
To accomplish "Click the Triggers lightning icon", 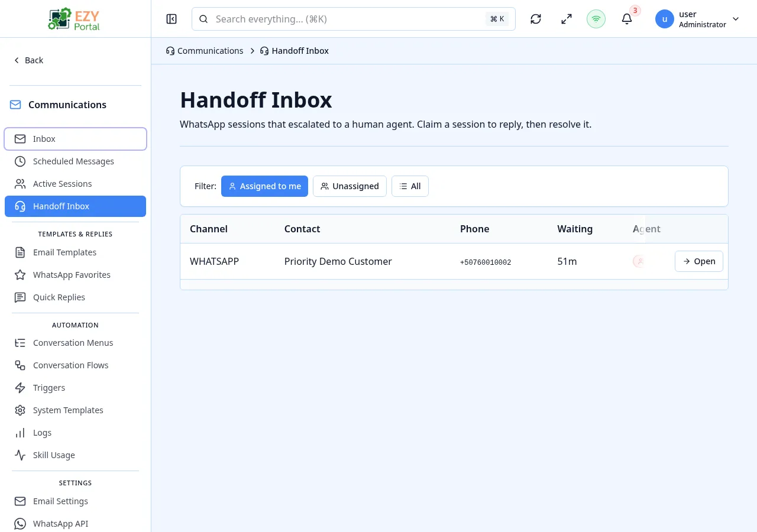I will (20, 388).
